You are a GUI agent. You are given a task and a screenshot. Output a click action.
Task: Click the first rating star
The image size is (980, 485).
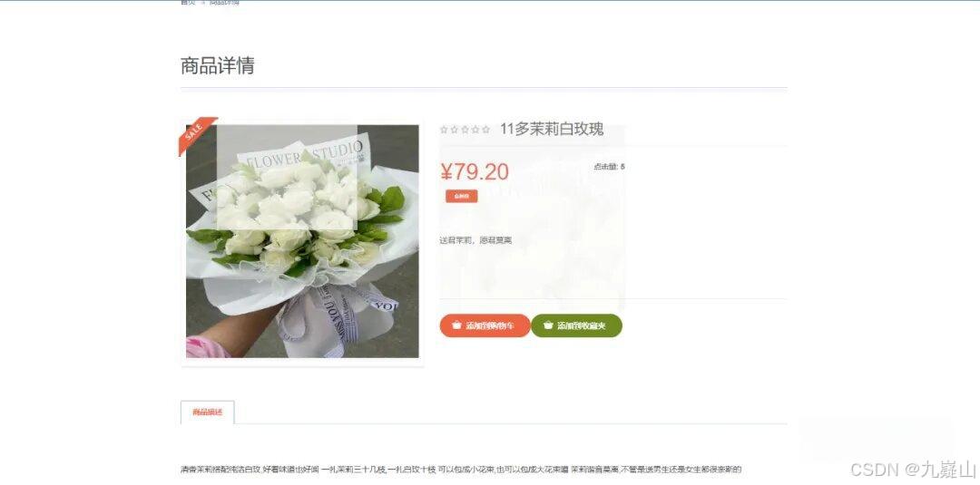pyautogui.click(x=444, y=130)
